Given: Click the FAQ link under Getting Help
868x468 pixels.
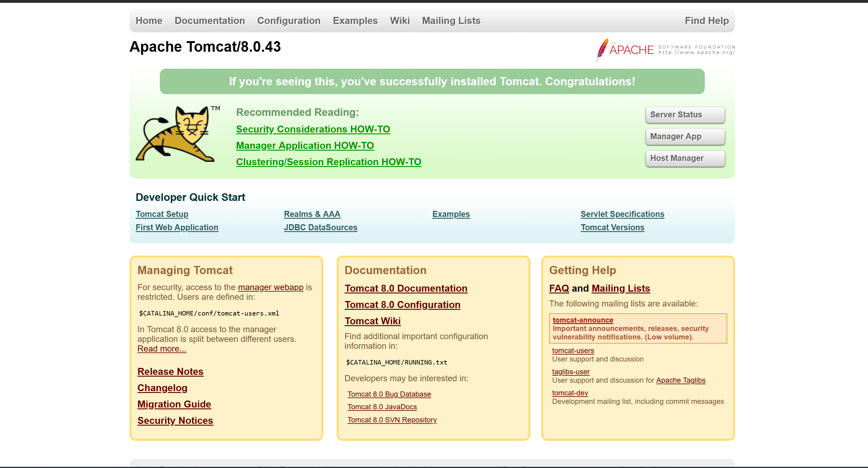Looking at the screenshot, I should pos(559,289).
